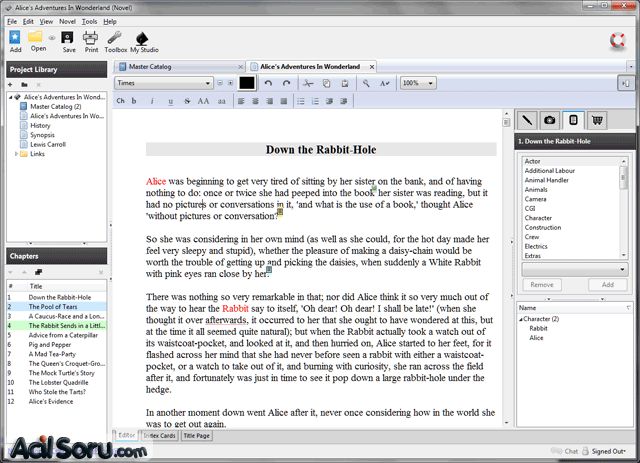Toggle bold formatting

pos(134,101)
